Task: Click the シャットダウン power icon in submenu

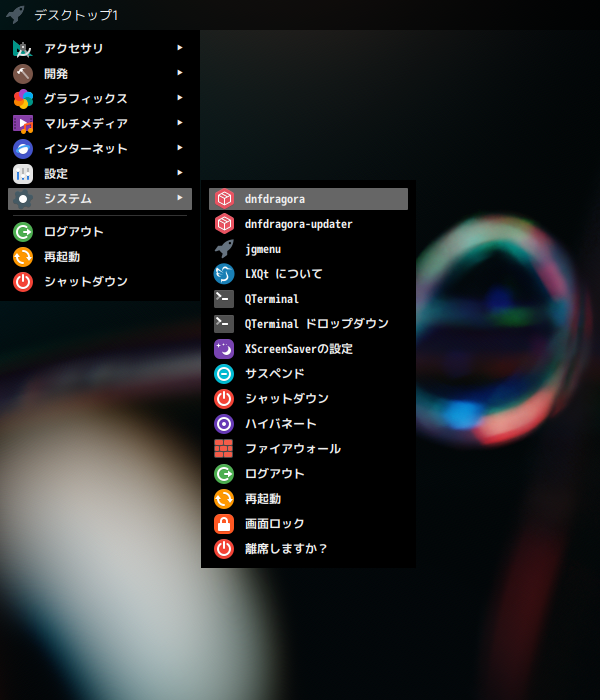Action: pyautogui.click(x=224, y=399)
